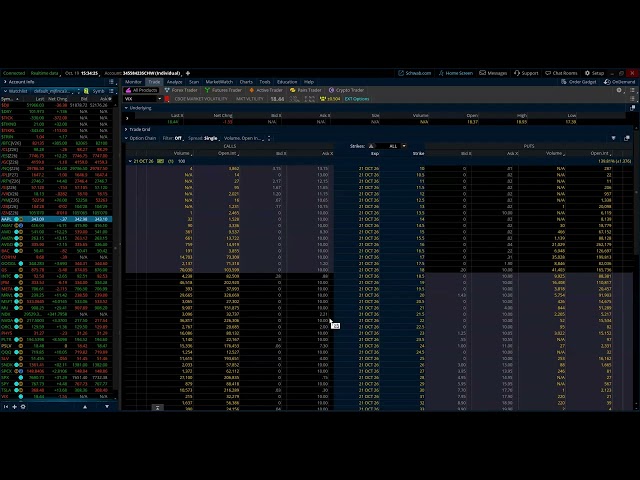Open the Trade tab list menu icon
The height and width of the screenshot is (480, 640).
coord(632,90)
